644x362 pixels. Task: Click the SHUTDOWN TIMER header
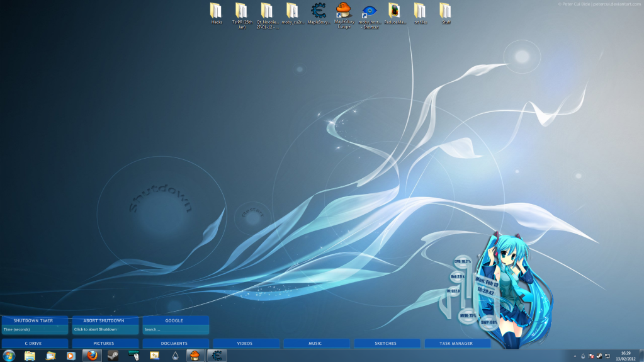[x=33, y=320]
